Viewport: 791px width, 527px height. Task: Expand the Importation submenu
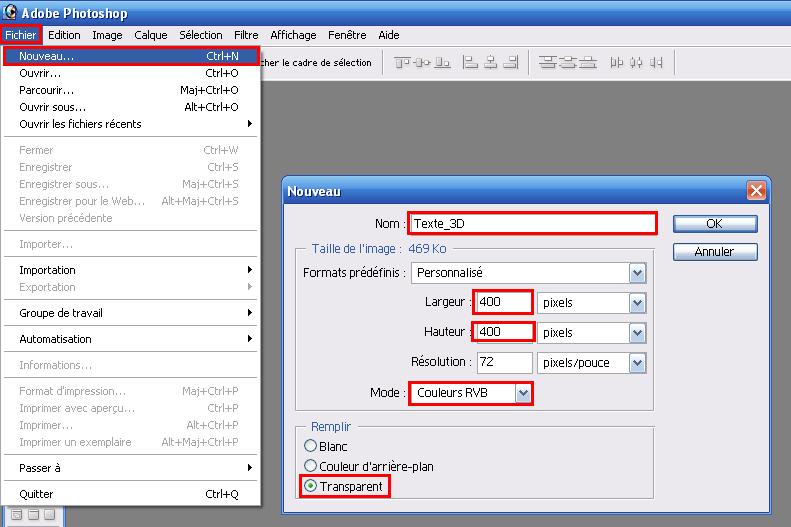point(131,270)
